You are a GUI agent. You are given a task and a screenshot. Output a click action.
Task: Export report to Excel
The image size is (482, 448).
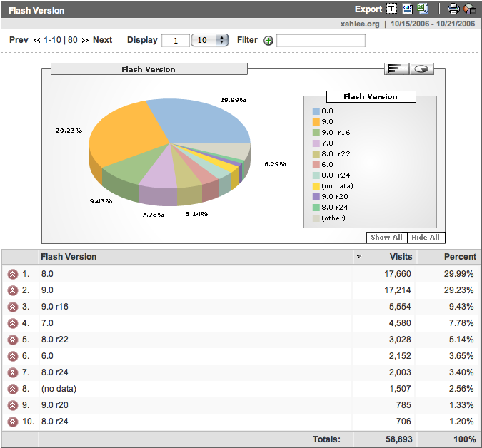point(423,9)
